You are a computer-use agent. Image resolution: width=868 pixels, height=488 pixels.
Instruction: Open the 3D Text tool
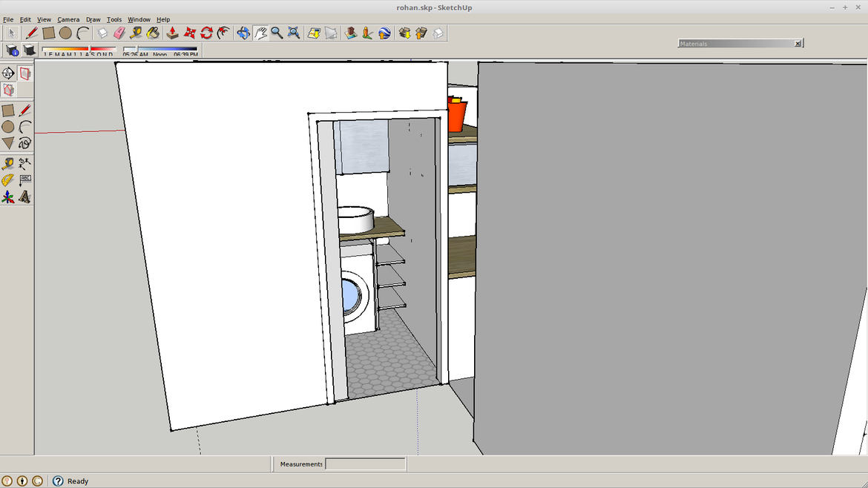click(x=25, y=197)
